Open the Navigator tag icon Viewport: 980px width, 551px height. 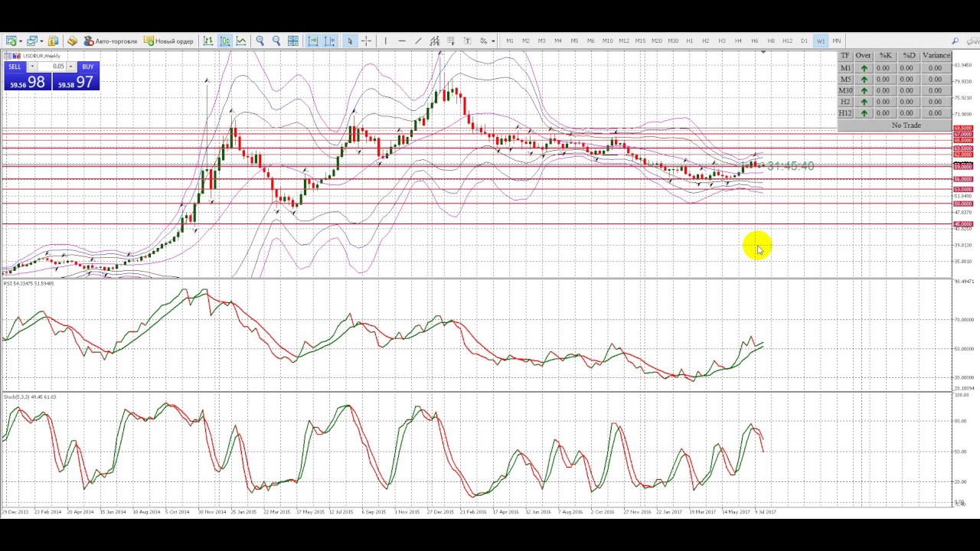(x=72, y=41)
